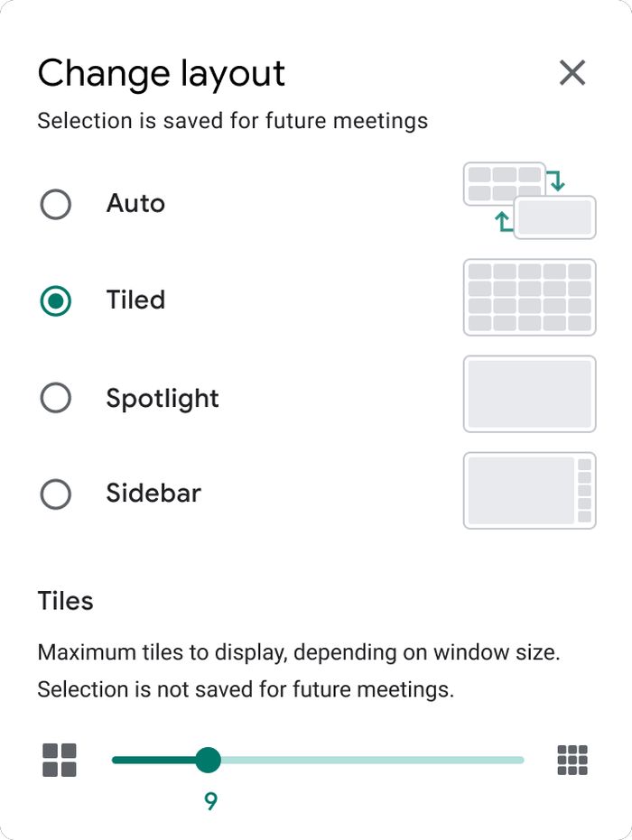632x840 pixels.
Task: Click the filled dark portion of slider
Action: tap(153, 760)
